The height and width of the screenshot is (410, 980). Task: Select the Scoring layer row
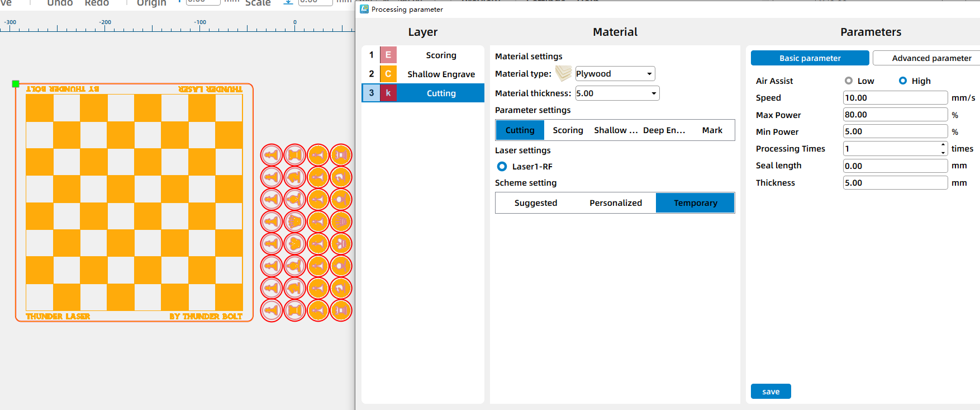coord(440,55)
